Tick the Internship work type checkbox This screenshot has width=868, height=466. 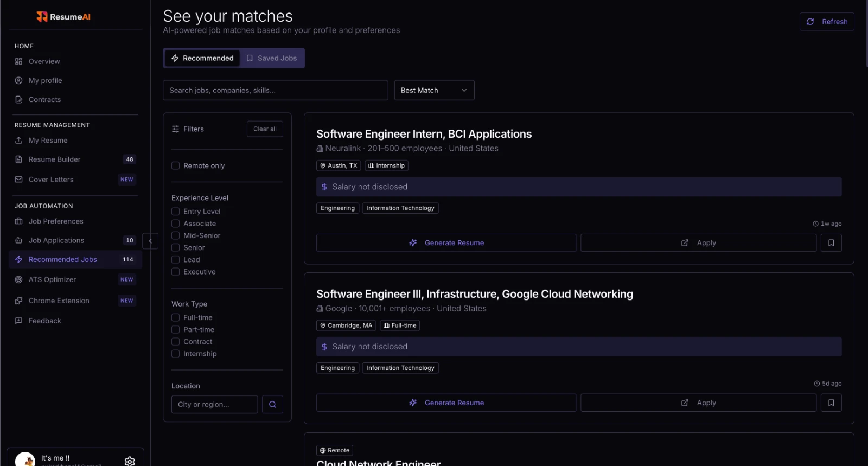[175, 354]
